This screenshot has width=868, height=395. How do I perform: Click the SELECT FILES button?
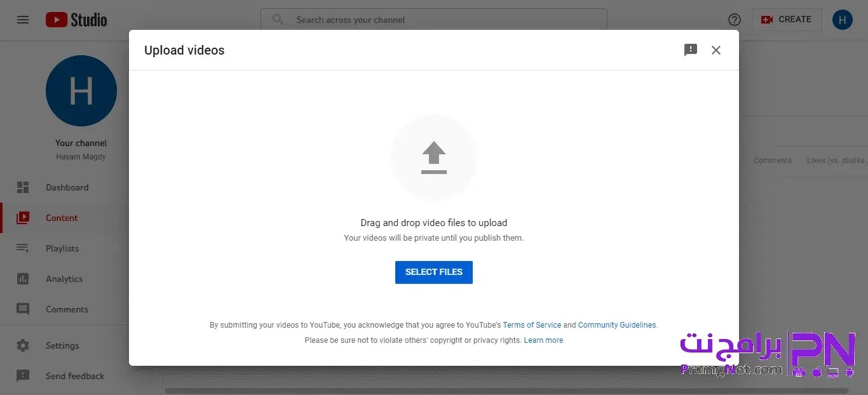pos(434,272)
